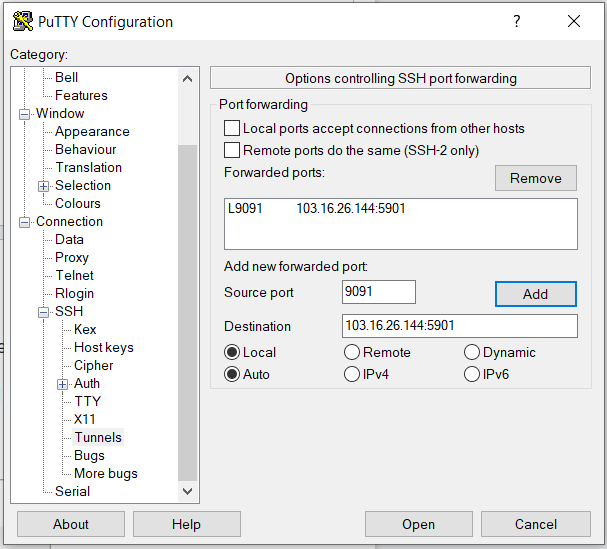Open the Proxy category
Image resolution: width=607 pixels, height=549 pixels.
72,257
